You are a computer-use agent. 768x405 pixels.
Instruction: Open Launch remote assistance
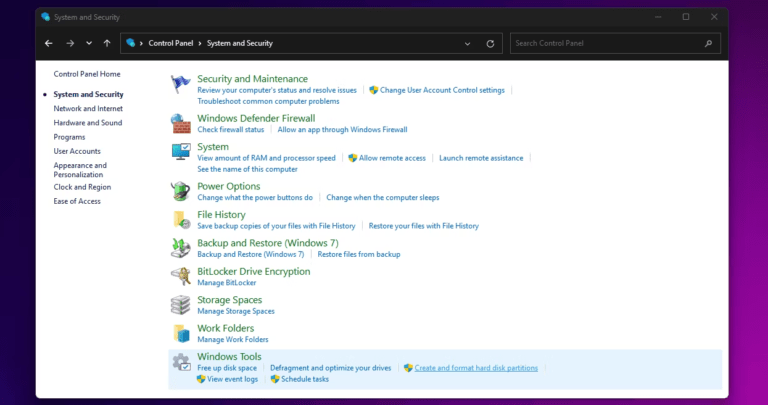coord(481,158)
